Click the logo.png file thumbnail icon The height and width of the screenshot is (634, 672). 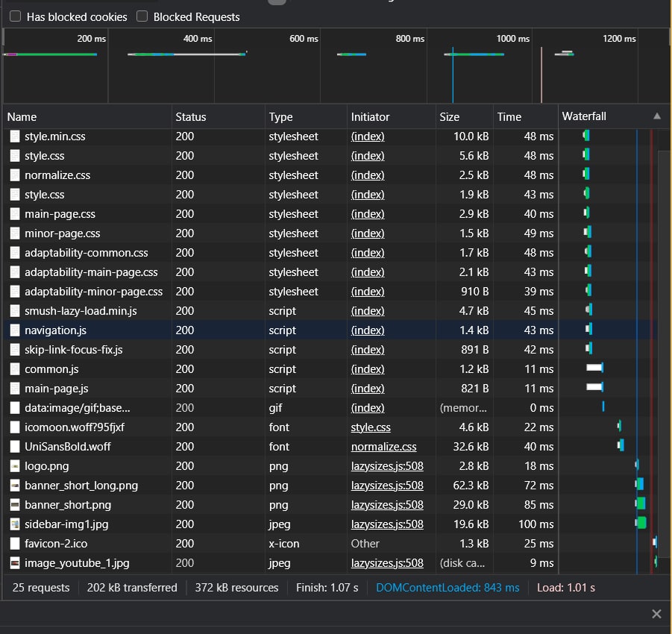(x=15, y=466)
